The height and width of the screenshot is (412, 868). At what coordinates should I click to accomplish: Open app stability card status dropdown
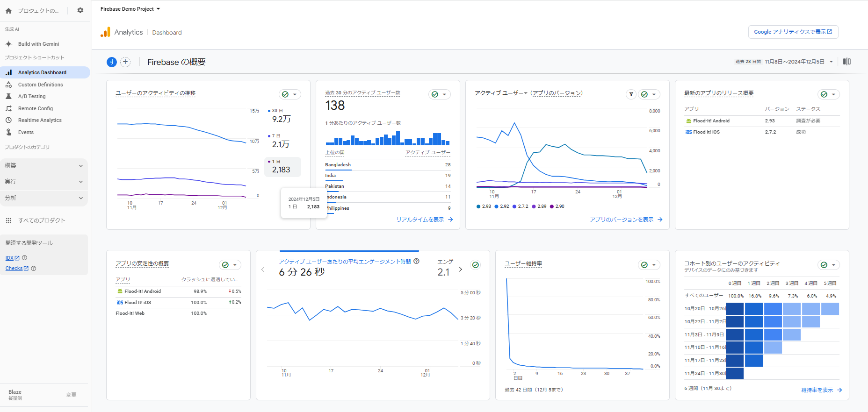pos(230,265)
